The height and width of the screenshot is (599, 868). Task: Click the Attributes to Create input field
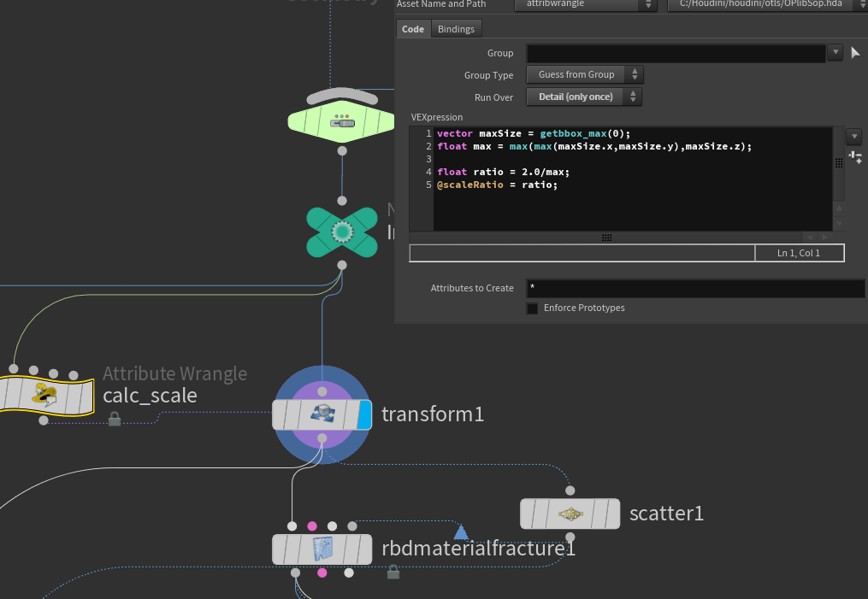pos(694,289)
